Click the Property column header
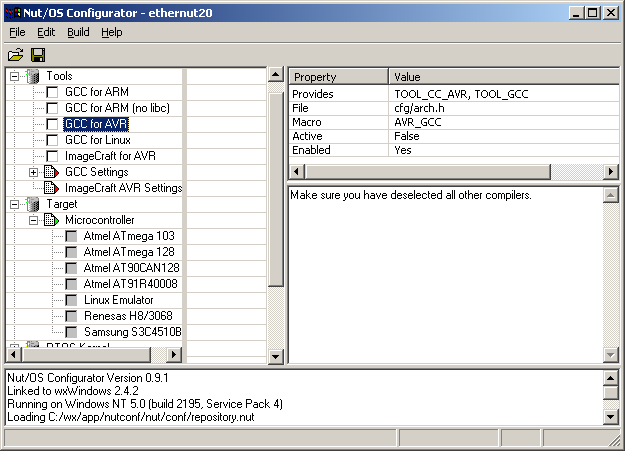The image size is (625, 451). 338,77
